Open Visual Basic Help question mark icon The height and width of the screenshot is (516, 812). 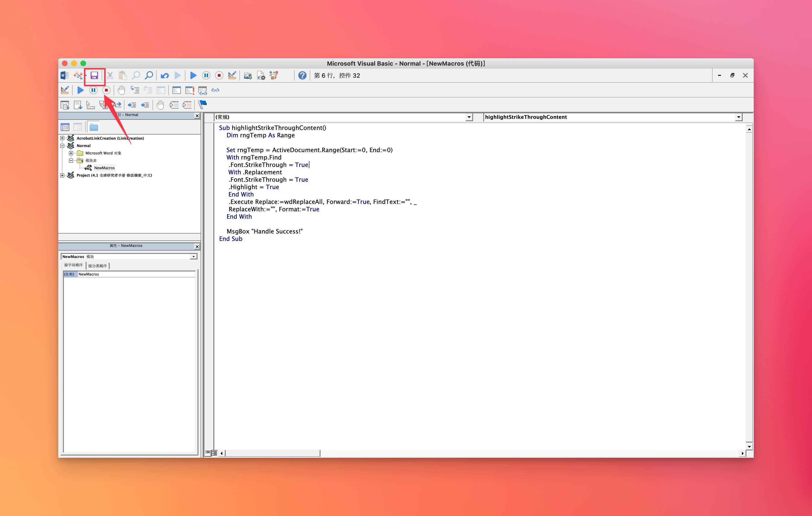302,75
